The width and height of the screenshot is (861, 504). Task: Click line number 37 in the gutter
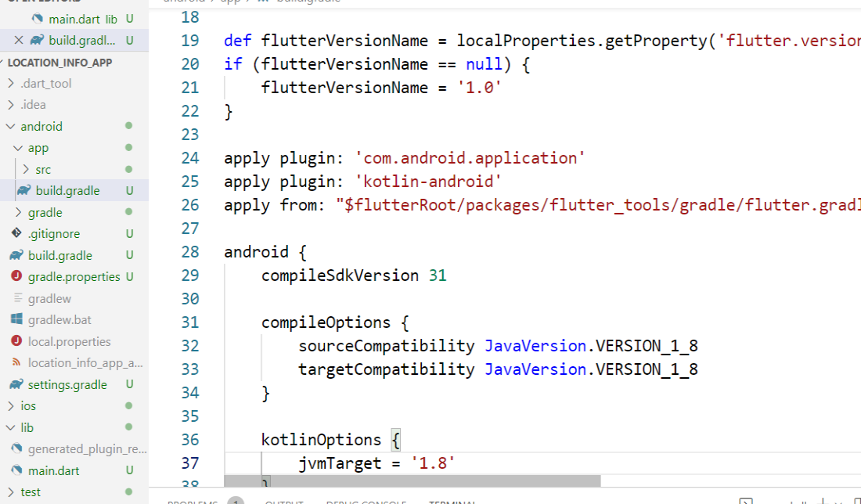(190, 463)
